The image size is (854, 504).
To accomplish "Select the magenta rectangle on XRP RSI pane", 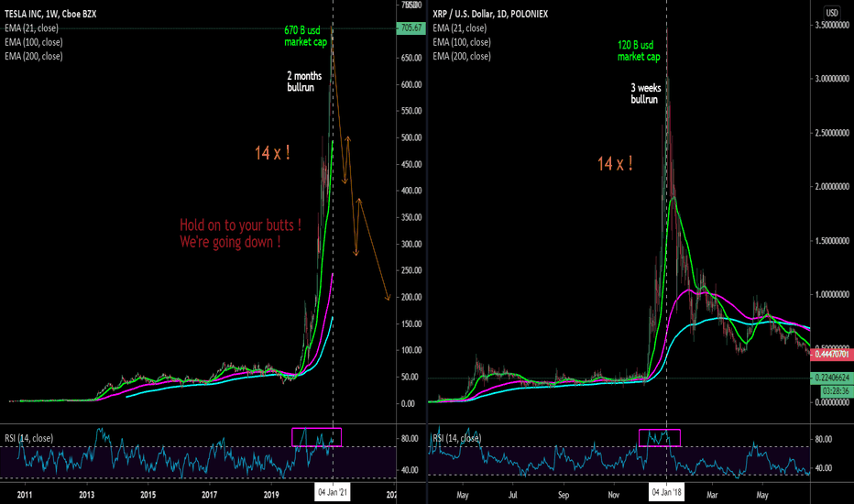I will pyautogui.click(x=659, y=437).
